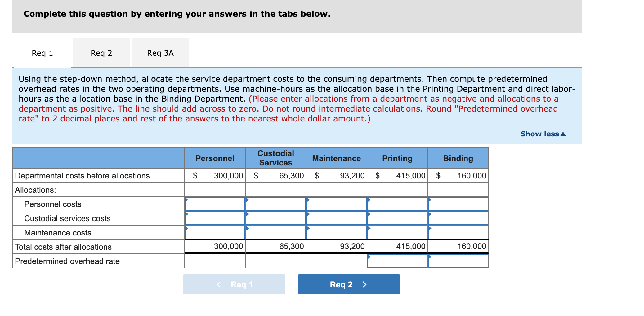Click the 'Maintenance costs' row label

[x=58, y=233]
